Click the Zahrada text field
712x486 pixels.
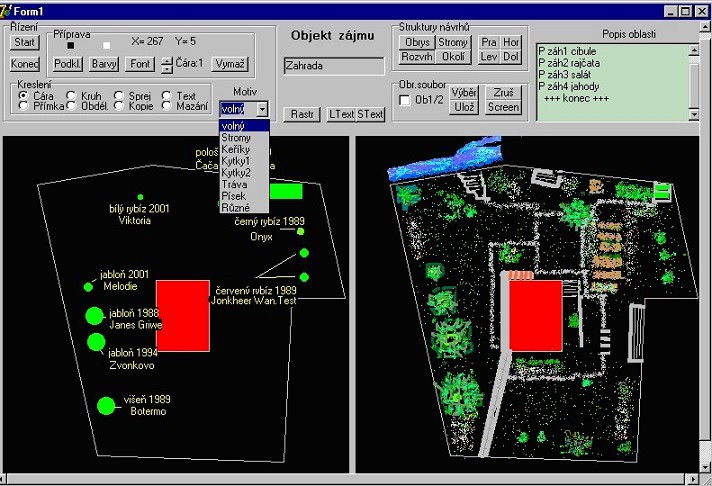coord(334,66)
